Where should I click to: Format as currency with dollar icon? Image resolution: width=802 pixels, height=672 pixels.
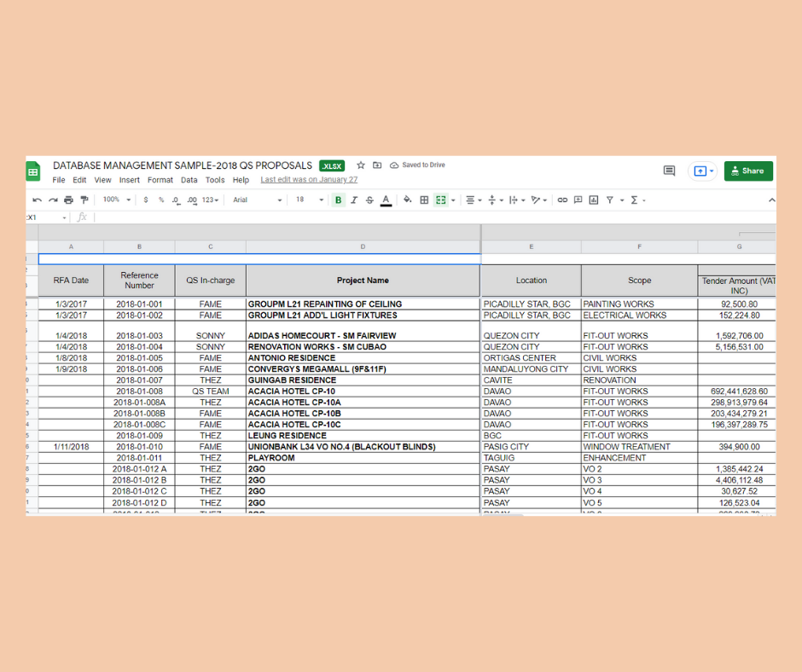[x=146, y=200]
